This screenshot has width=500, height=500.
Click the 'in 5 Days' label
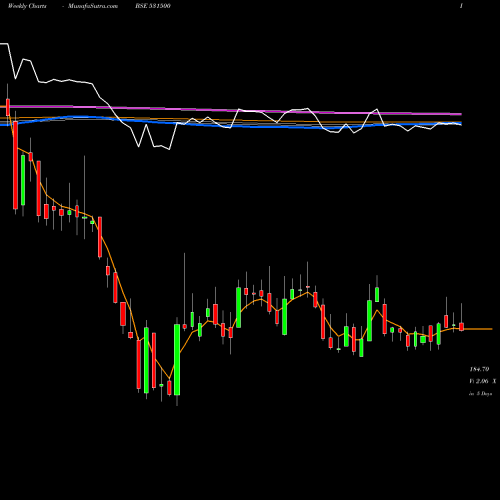(x=480, y=394)
